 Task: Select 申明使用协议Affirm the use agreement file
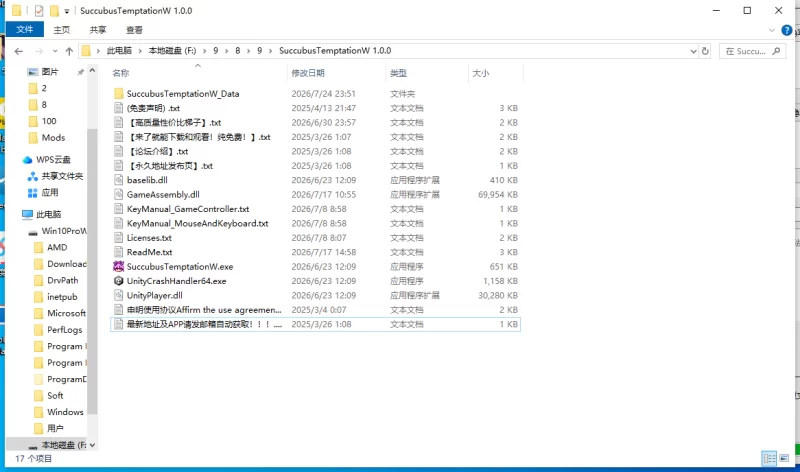coord(204,310)
